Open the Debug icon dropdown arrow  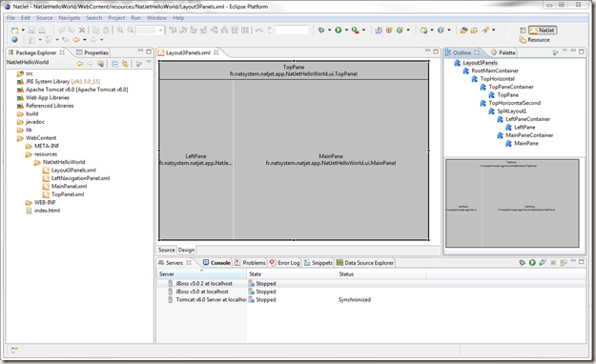[329, 30]
